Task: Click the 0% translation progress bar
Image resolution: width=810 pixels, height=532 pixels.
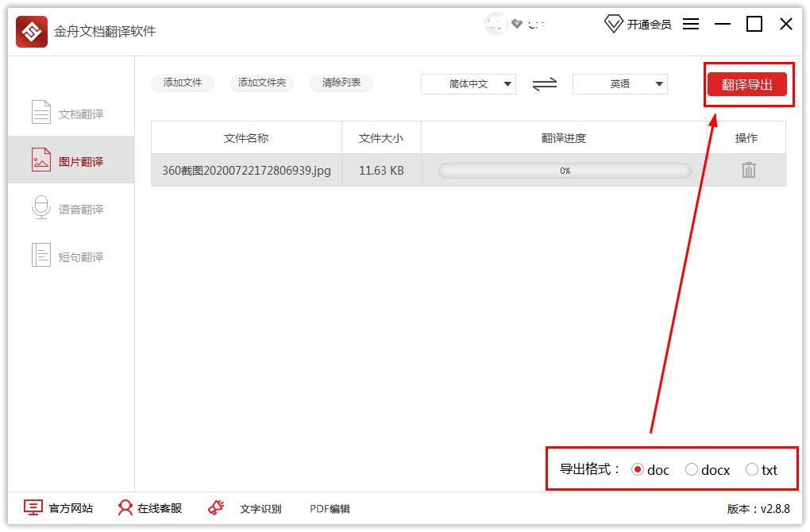Action: (x=564, y=169)
